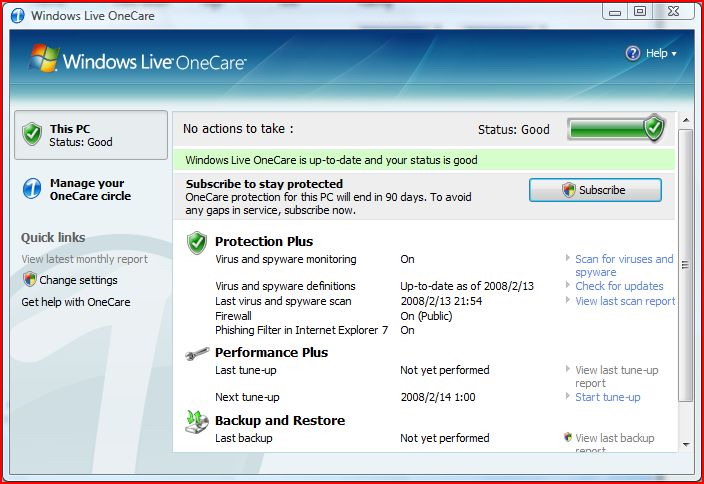
Task: Click the No actions to take text
Action: 238,129
